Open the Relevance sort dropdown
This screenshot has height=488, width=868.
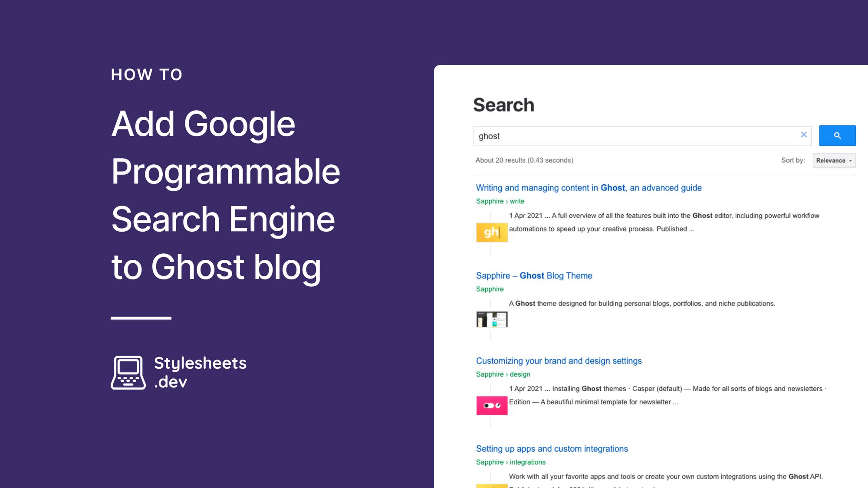pos(833,160)
